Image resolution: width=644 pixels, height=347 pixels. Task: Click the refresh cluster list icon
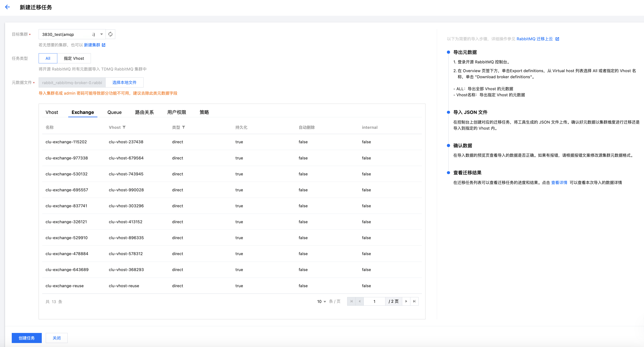[110, 34]
